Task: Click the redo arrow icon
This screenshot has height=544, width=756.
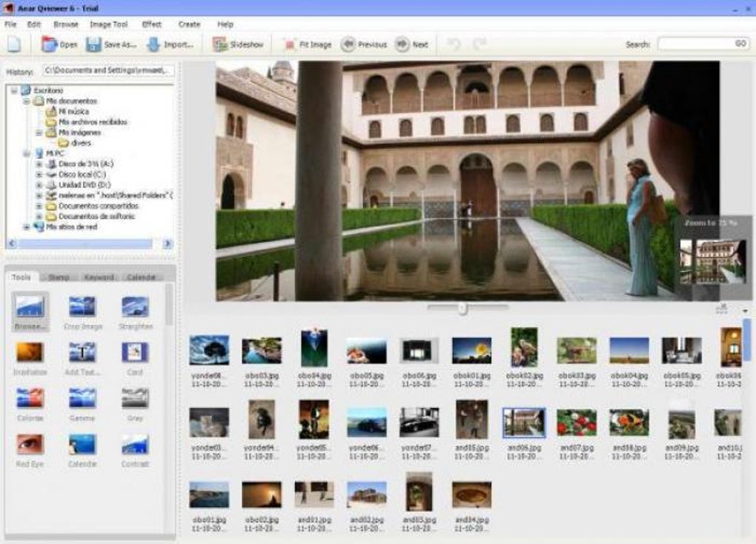Action: click(x=480, y=44)
